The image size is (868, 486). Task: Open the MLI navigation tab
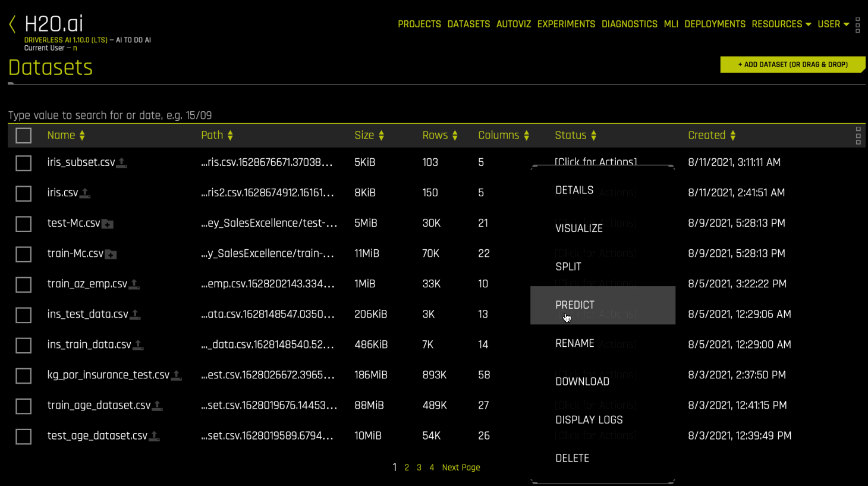click(x=671, y=24)
